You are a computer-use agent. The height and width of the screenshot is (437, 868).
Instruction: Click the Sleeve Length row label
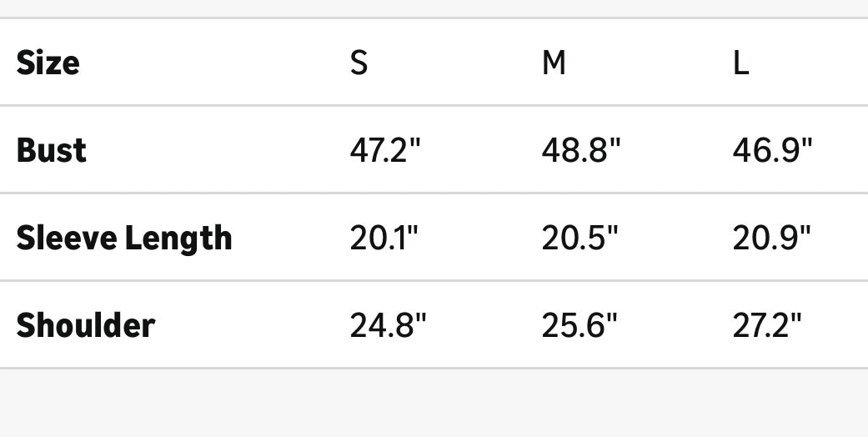(124, 239)
